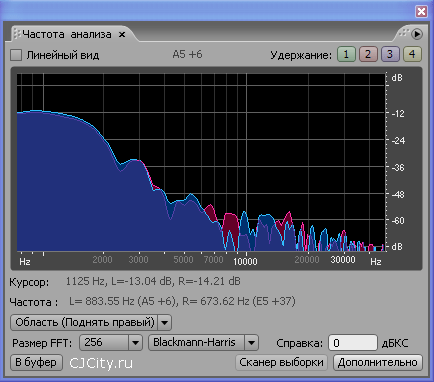Click the 2000 Hz axis label
This screenshot has height=382, width=434.
(102, 260)
